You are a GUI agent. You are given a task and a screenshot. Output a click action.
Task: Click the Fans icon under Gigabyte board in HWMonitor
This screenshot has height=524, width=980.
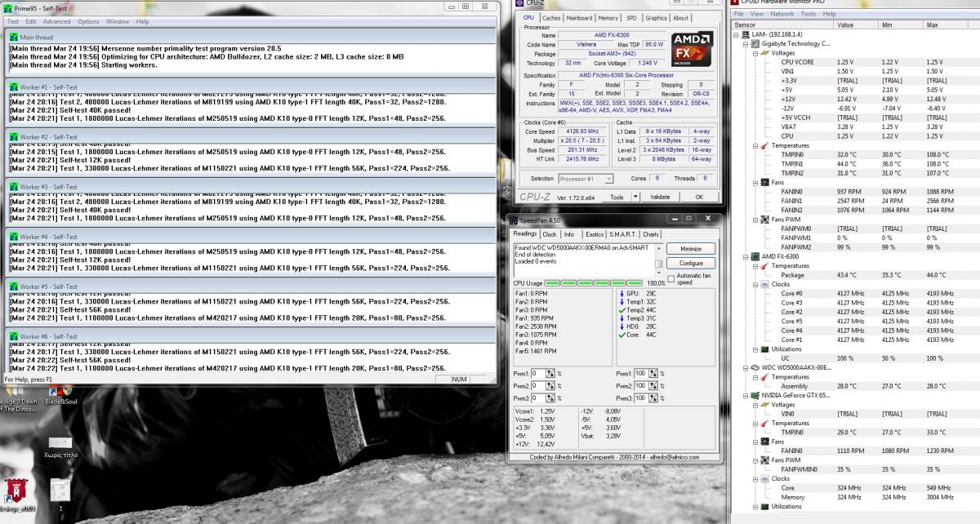pyautogui.click(x=765, y=182)
